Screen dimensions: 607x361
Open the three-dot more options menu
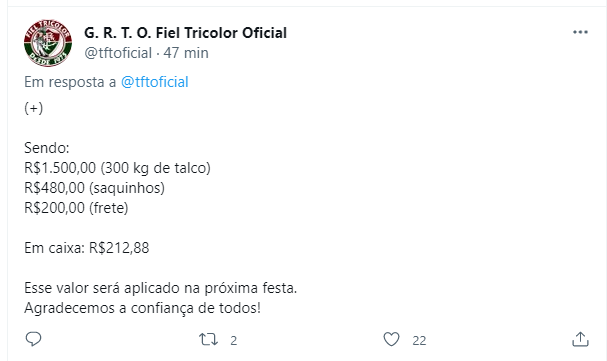click(x=580, y=32)
